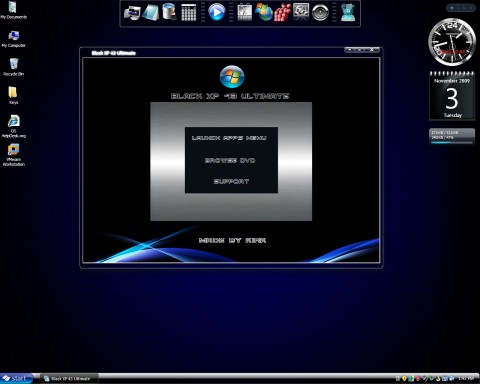480x384 pixels.
Task: Launch the VMware Workstation desktop icon
Action: click(x=13, y=155)
